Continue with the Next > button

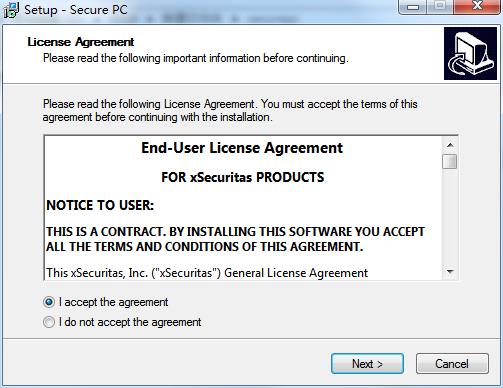click(x=367, y=364)
